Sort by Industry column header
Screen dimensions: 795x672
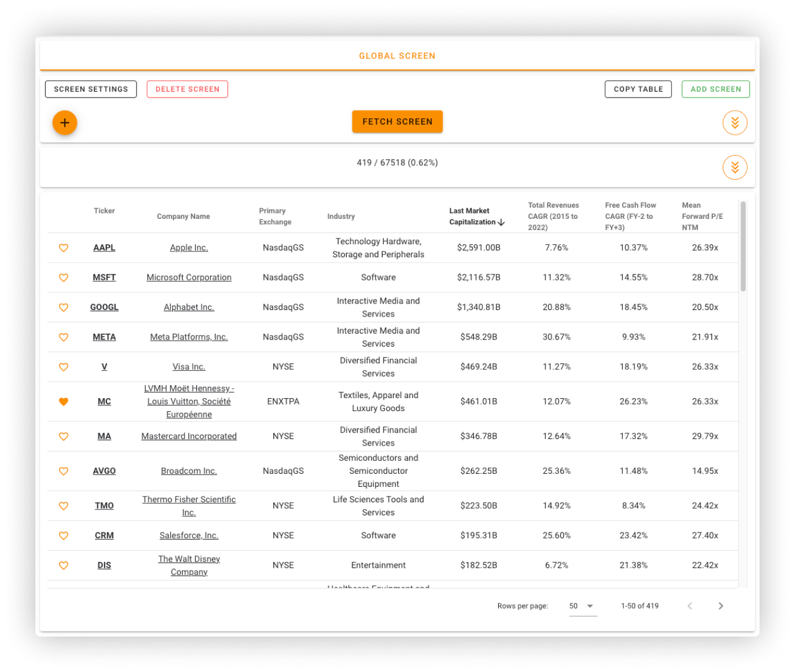[x=341, y=217]
